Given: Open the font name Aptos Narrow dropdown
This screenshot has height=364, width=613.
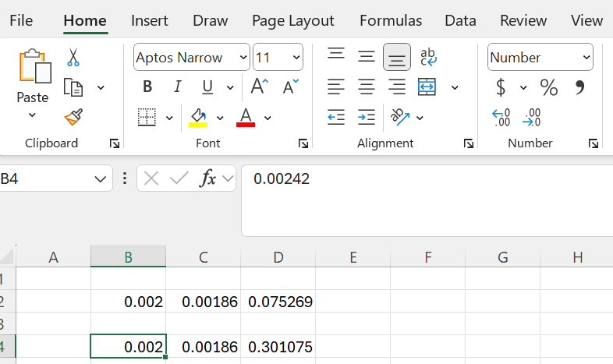Looking at the screenshot, I should tap(243, 58).
